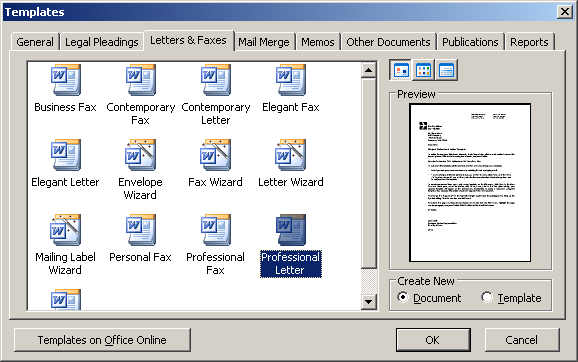The width and height of the screenshot is (578, 362).
Task: Select the Mailing Label Wizard icon
Action: pos(66,230)
